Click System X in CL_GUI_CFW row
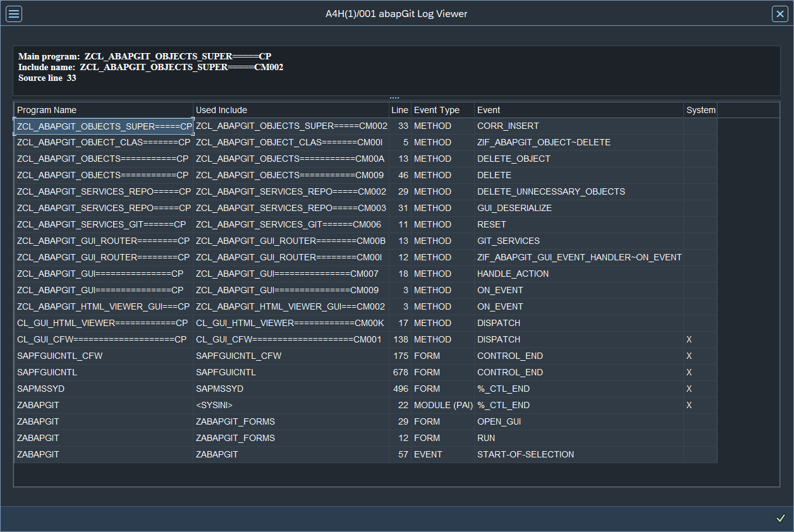The image size is (794, 532). tap(700, 339)
